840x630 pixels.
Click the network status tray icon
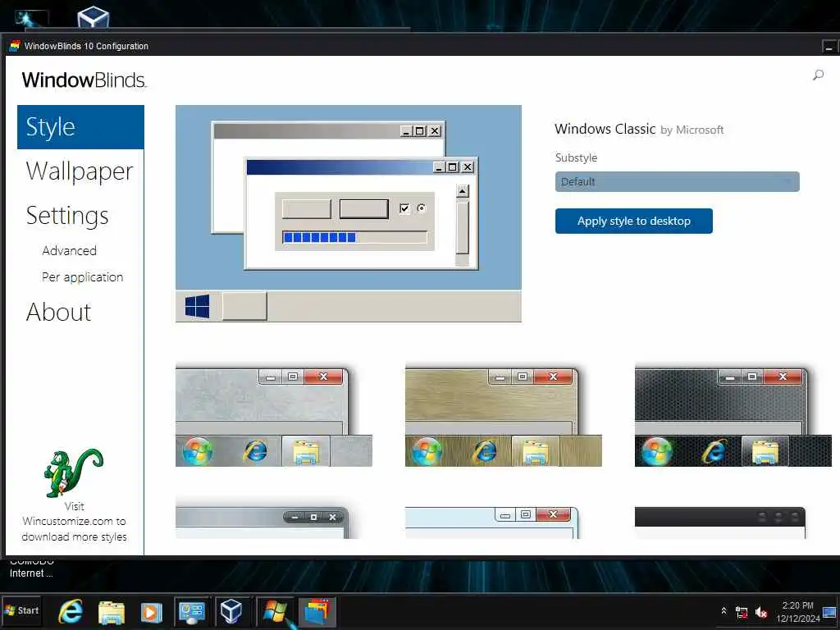(742, 612)
